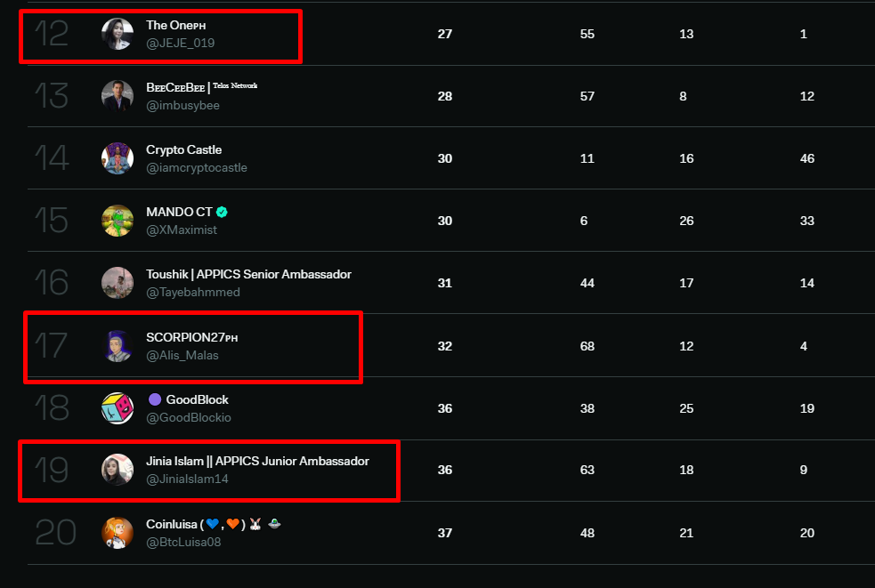Click MANDO CT frog avatar
This screenshot has height=588, width=875.
[x=117, y=221]
